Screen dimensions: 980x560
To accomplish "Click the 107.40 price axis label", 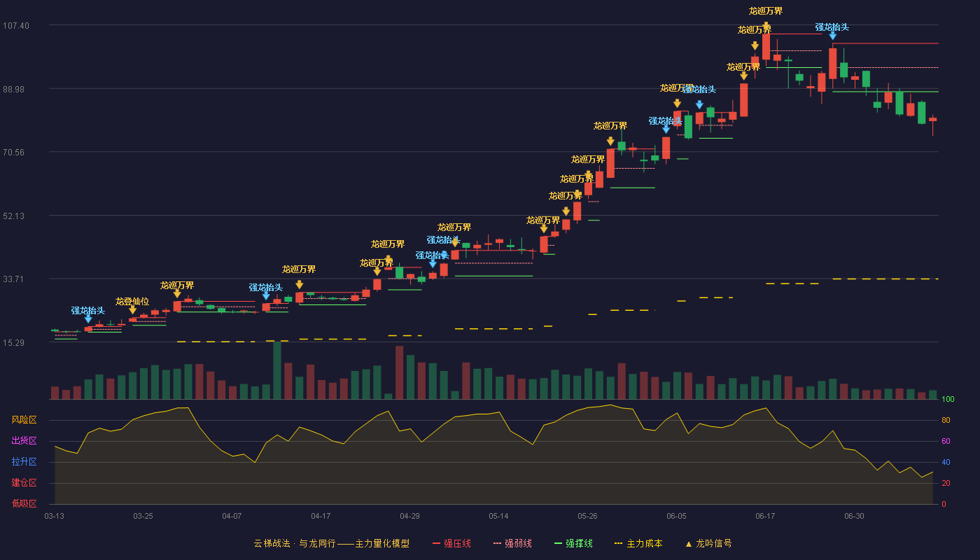I will click(15, 25).
